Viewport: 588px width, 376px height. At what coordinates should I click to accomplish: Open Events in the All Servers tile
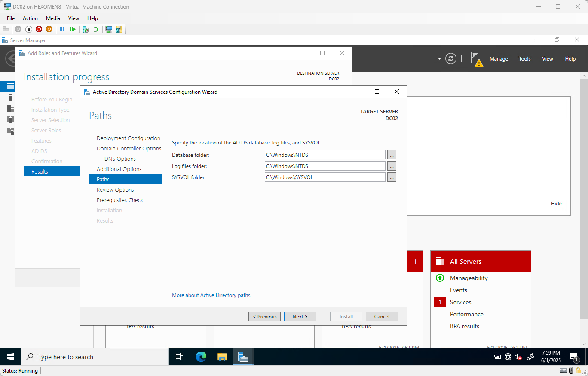click(458, 290)
